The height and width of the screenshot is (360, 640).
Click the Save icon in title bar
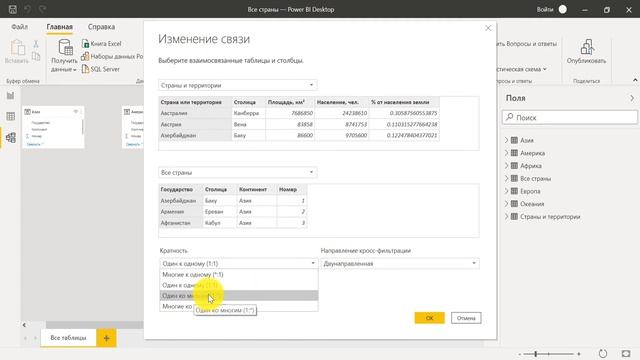click(x=13, y=9)
